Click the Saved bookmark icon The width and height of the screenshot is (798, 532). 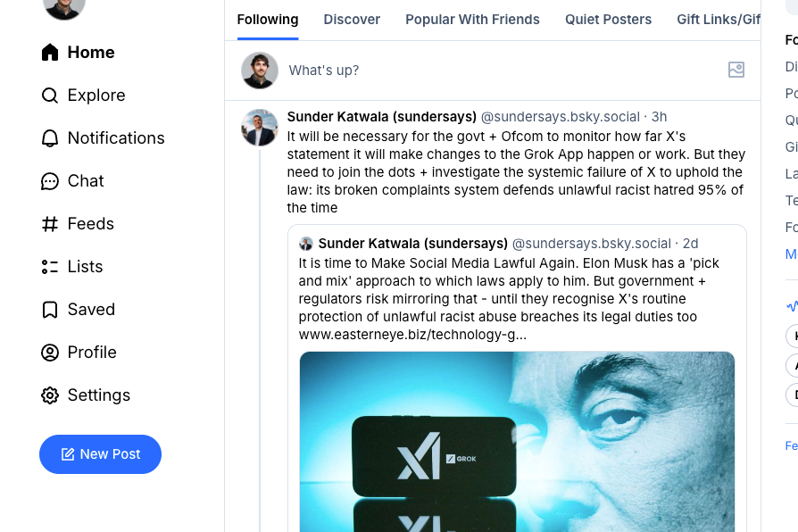click(50, 310)
